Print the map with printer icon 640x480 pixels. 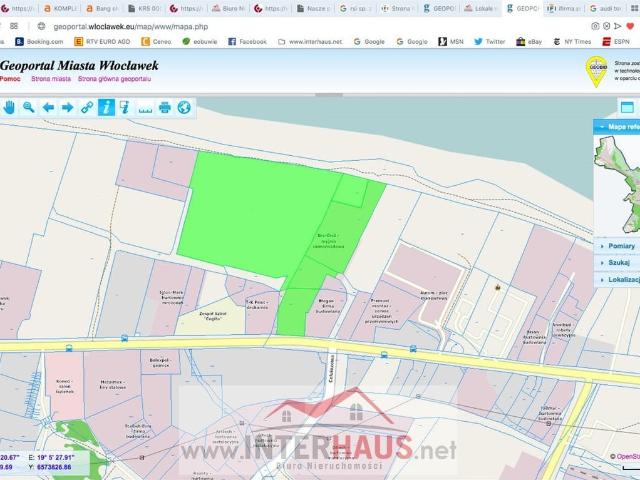(x=164, y=107)
